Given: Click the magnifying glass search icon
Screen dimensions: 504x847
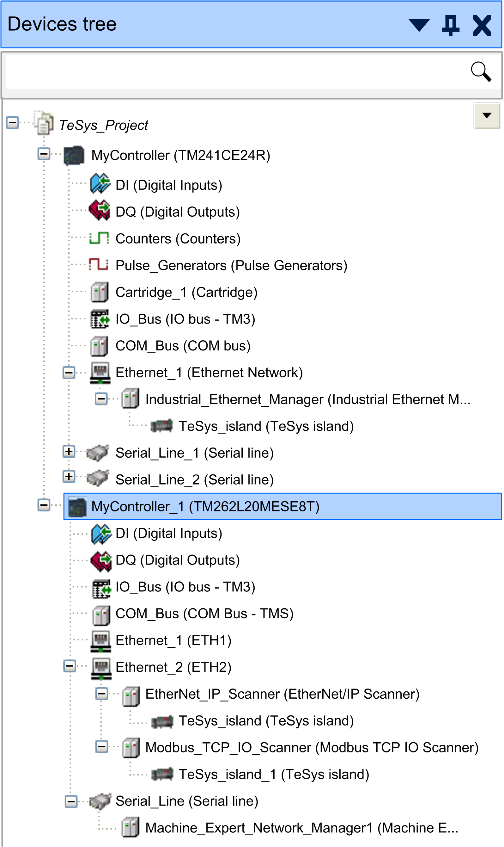Looking at the screenshot, I should pos(481,72).
